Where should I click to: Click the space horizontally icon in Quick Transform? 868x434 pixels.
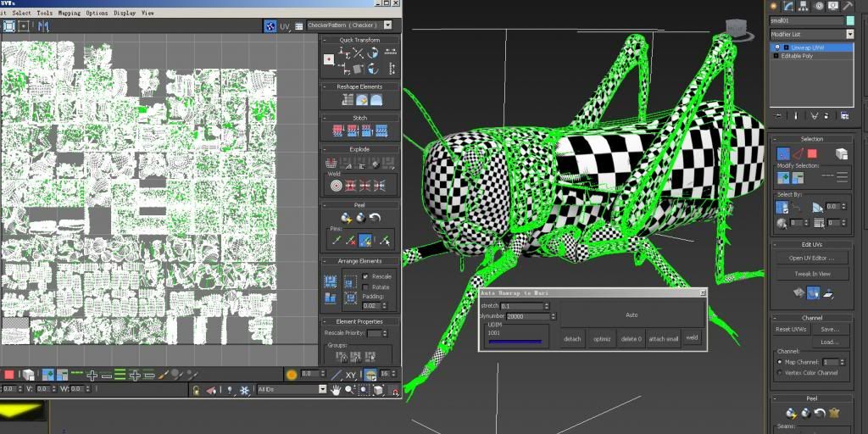(390, 52)
